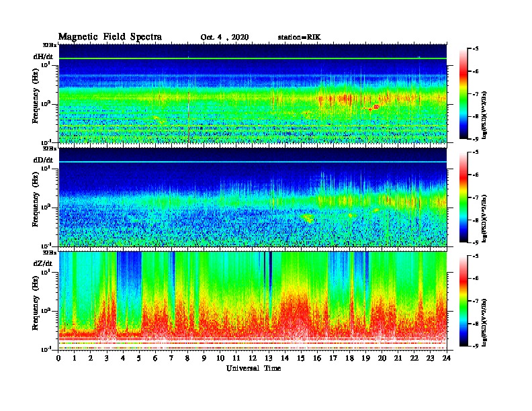Click hour tick label 24 on time axis

(447, 358)
